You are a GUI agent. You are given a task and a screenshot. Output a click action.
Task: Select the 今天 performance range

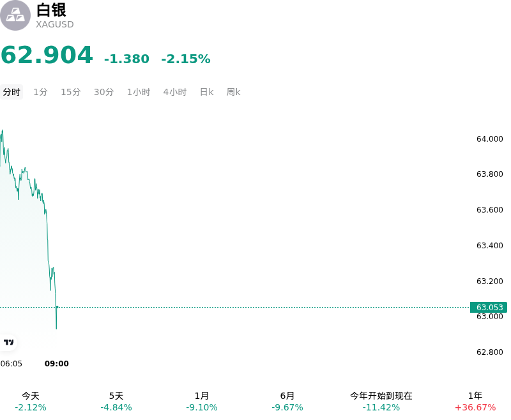pyautogui.click(x=31, y=401)
